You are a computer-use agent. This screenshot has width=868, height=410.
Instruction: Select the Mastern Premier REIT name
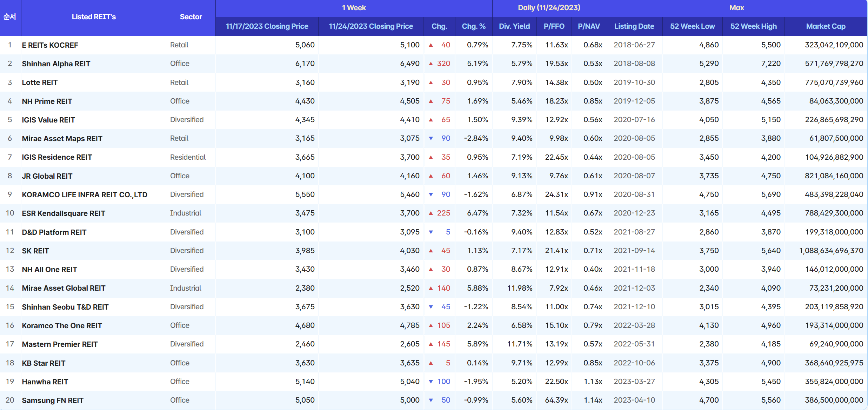click(60, 344)
